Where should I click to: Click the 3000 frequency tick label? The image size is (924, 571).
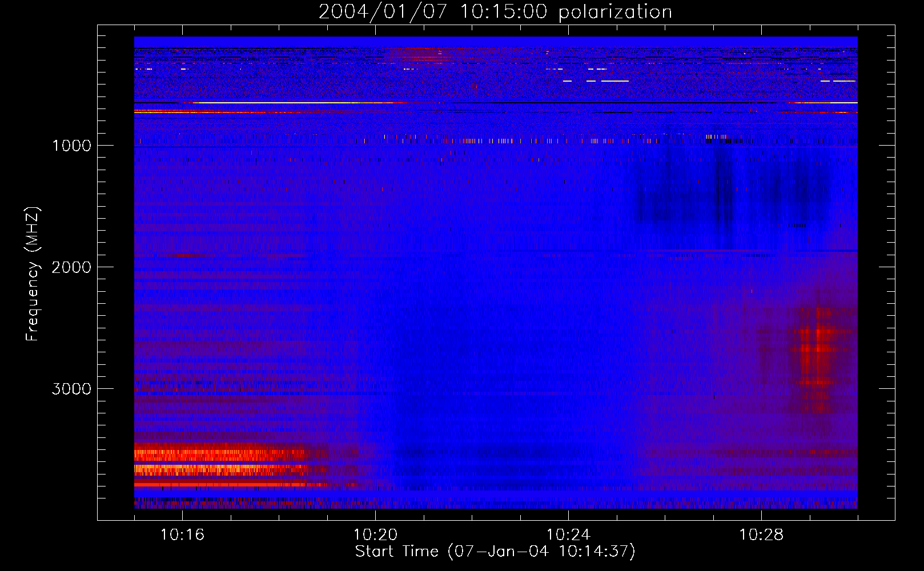[x=71, y=389]
